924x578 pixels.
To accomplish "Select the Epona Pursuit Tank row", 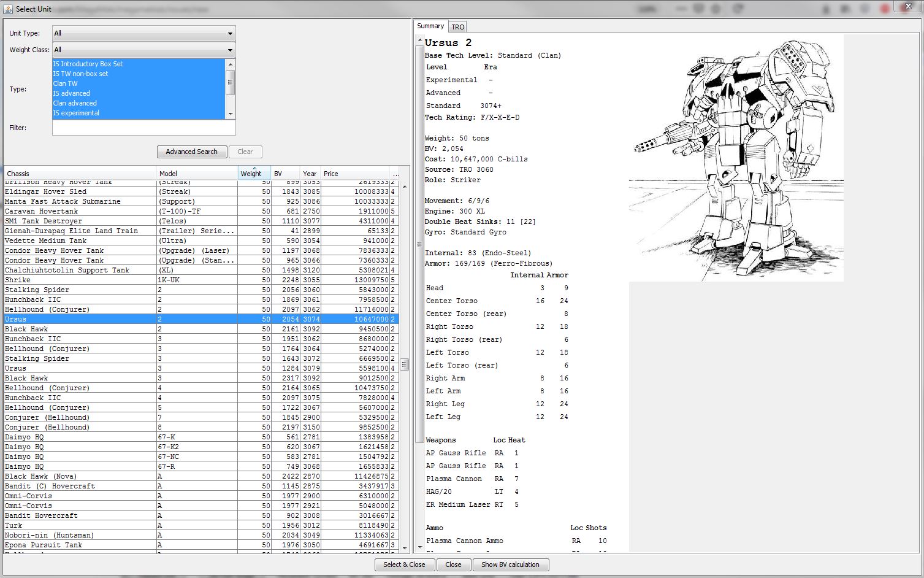I will pyautogui.click(x=201, y=545).
